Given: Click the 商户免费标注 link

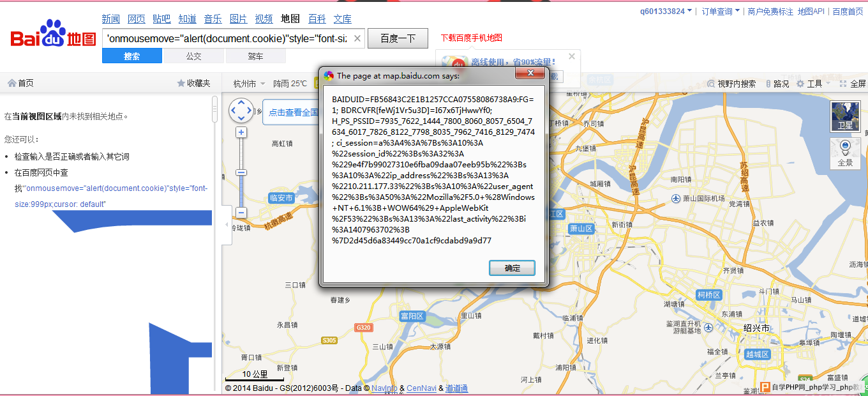Looking at the screenshot, I should 770,11.
